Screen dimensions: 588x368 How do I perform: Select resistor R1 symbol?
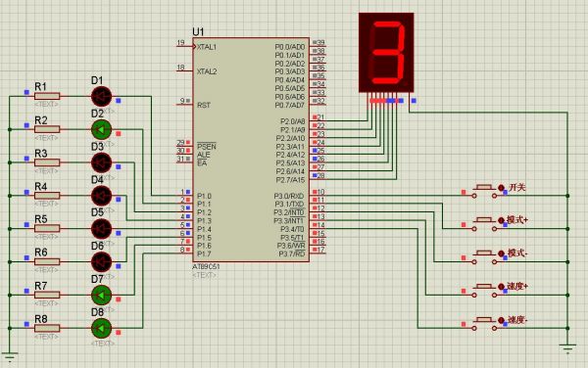47,96
